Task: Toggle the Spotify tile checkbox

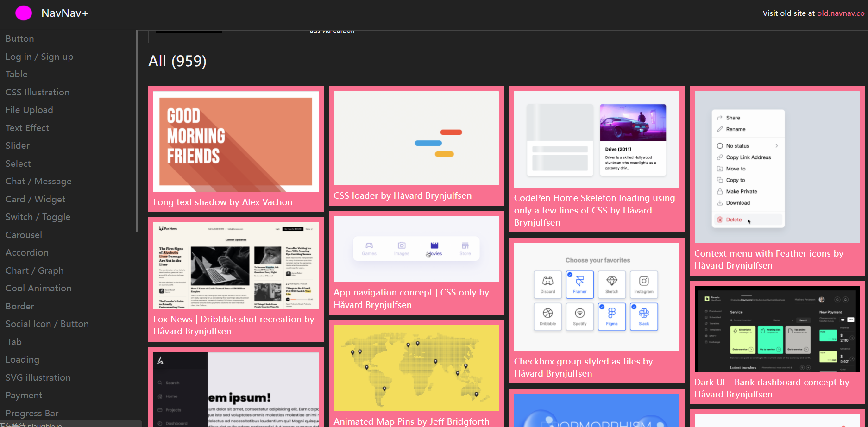Action: click(579, 317)
